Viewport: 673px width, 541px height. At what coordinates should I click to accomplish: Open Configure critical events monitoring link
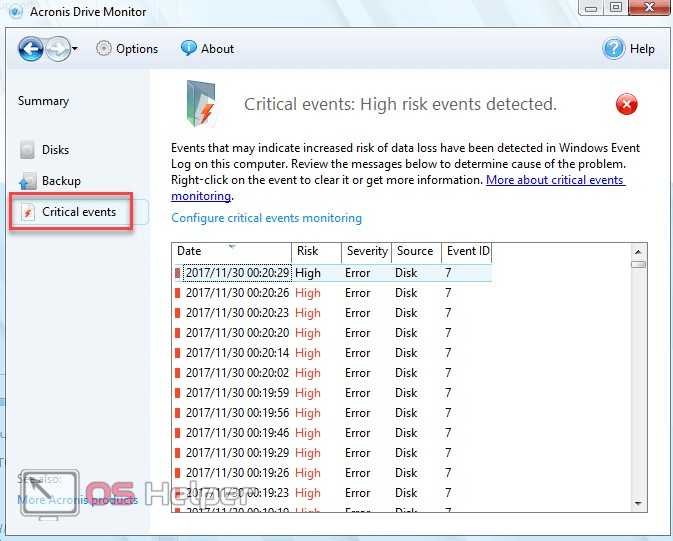click(267, 218)
